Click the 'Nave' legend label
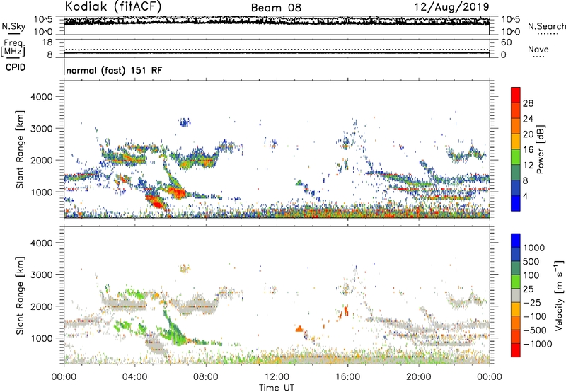 (538, 49)
